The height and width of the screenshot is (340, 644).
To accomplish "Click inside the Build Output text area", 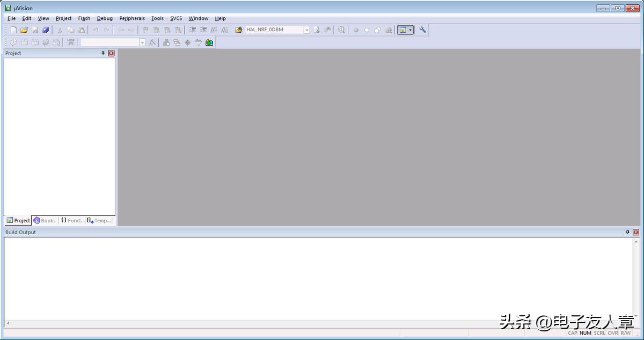I will click(x=317, y=278).
